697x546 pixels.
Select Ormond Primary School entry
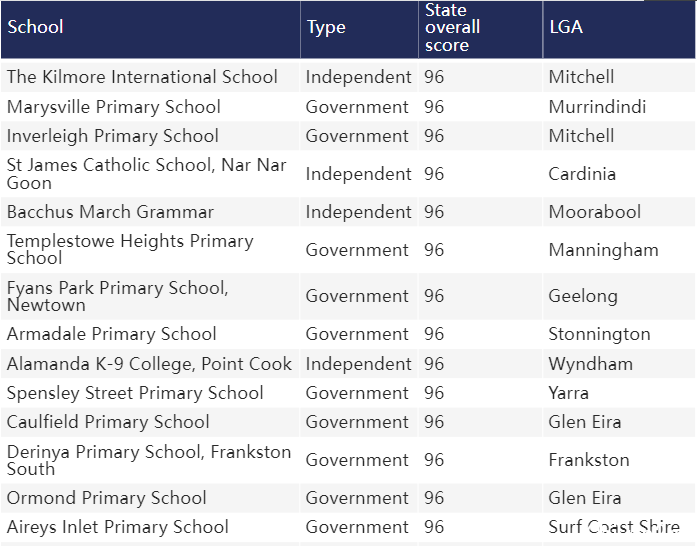(x=107, y=498)
